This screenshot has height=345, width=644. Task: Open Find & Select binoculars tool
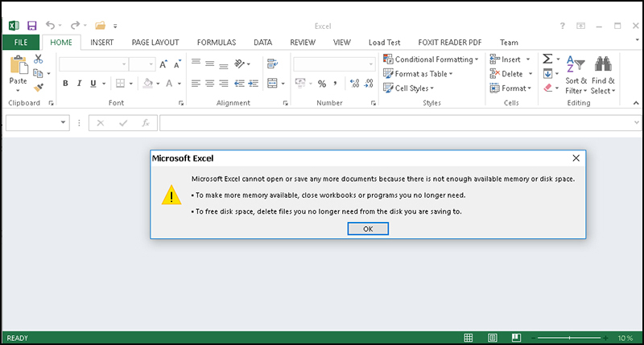602,74
